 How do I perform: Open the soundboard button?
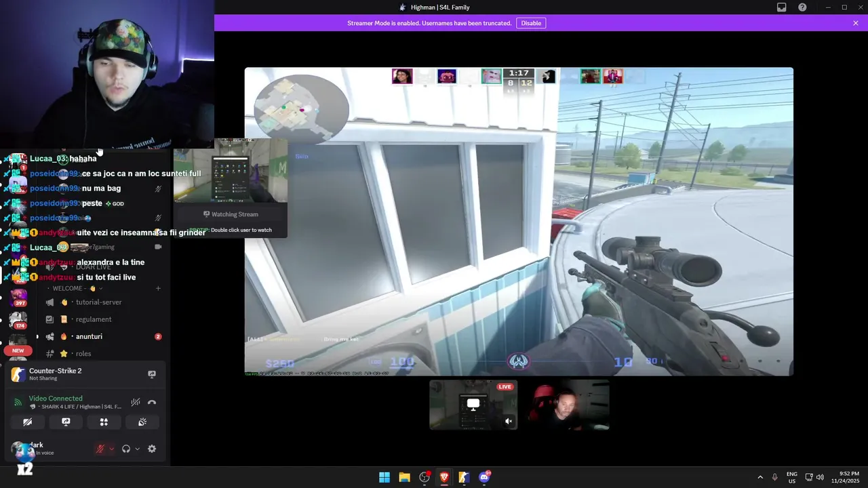point(142,422)
